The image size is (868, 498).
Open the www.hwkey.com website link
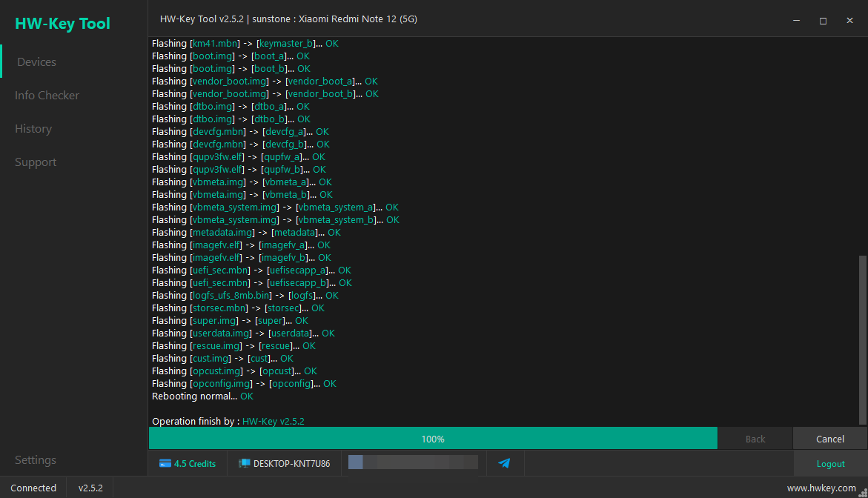(x=821, y=488)
